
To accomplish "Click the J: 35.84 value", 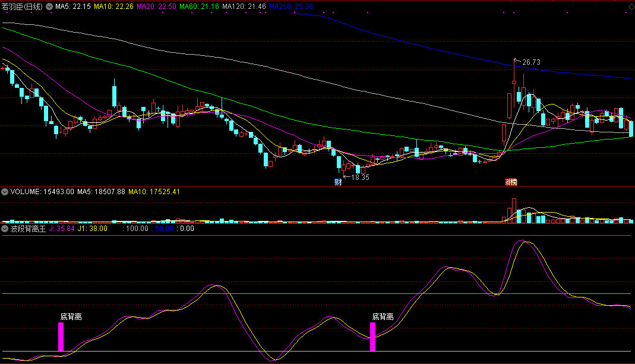I will pos(62,229).
